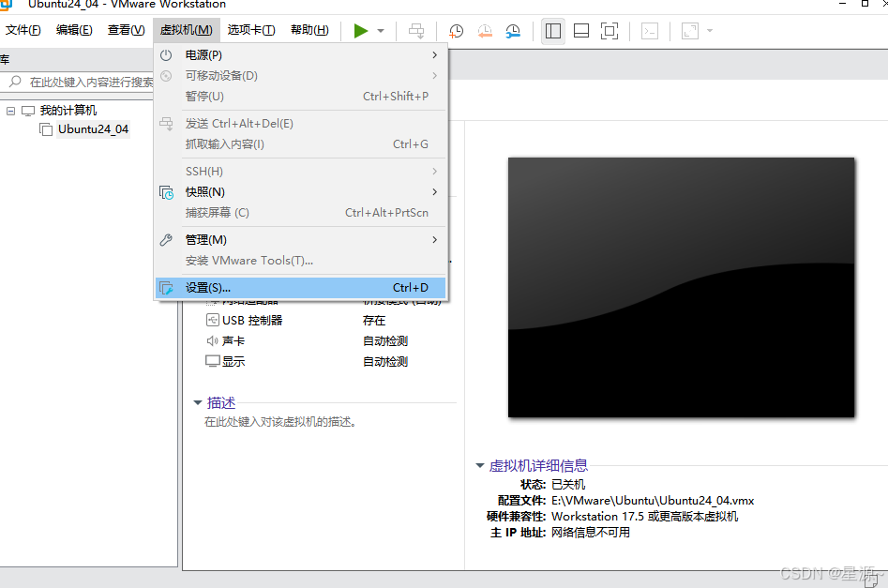Click 发送 Ctrl+Alt+Del(E) menu item

pyautogui.click(x=300, y=124)
